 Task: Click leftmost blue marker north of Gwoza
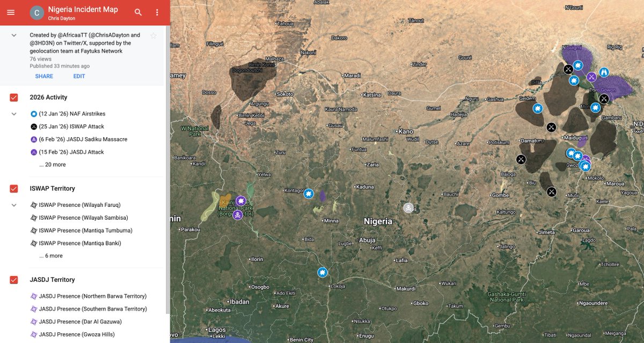pos(571,153)
